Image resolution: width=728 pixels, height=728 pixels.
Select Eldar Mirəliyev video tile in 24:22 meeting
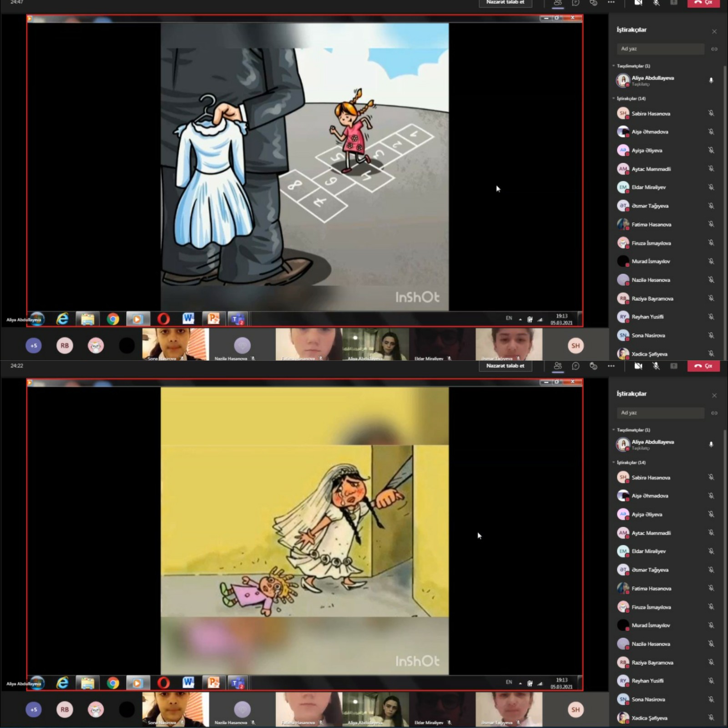442,708
